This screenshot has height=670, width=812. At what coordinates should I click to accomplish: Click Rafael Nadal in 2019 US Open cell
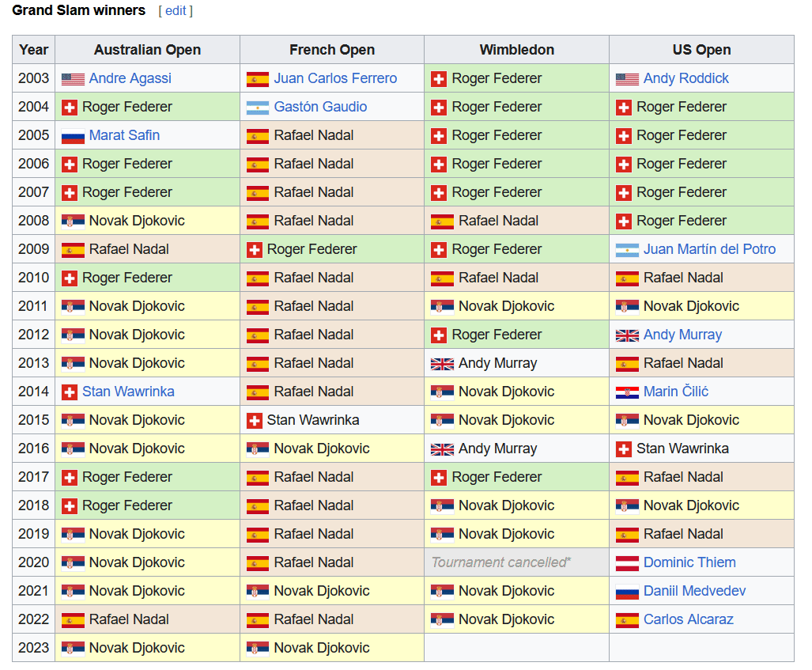(683, 534)
